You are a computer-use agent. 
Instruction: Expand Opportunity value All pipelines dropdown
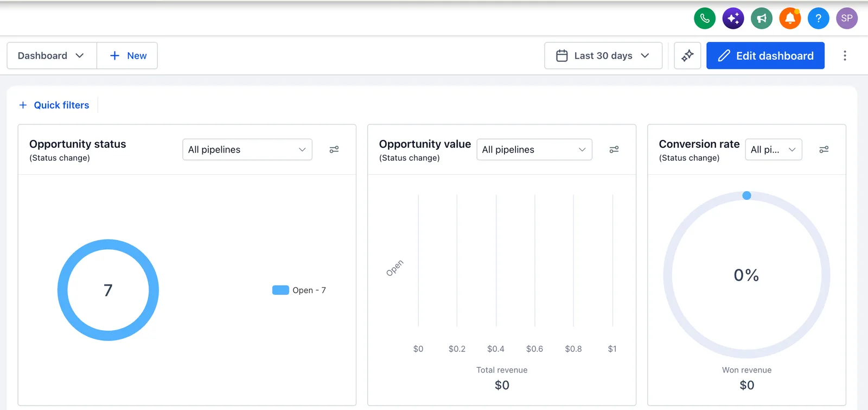[x=534, y=149]
